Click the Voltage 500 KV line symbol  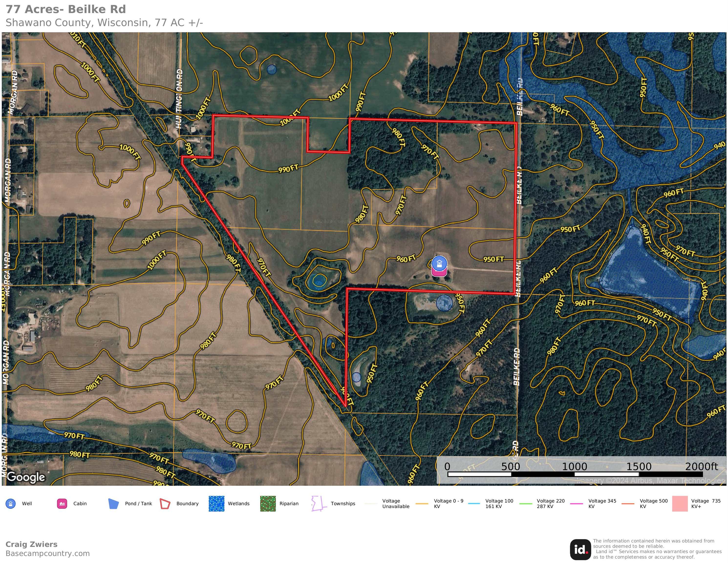(628, 504)
